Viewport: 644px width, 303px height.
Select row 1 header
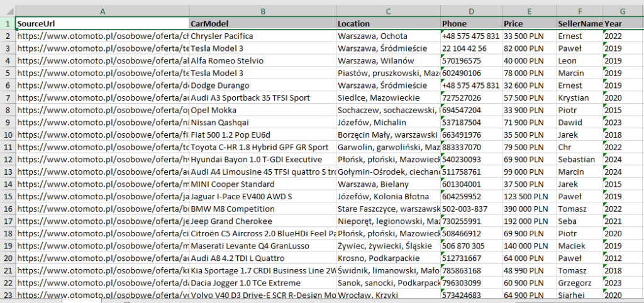(x=8, y=24)
